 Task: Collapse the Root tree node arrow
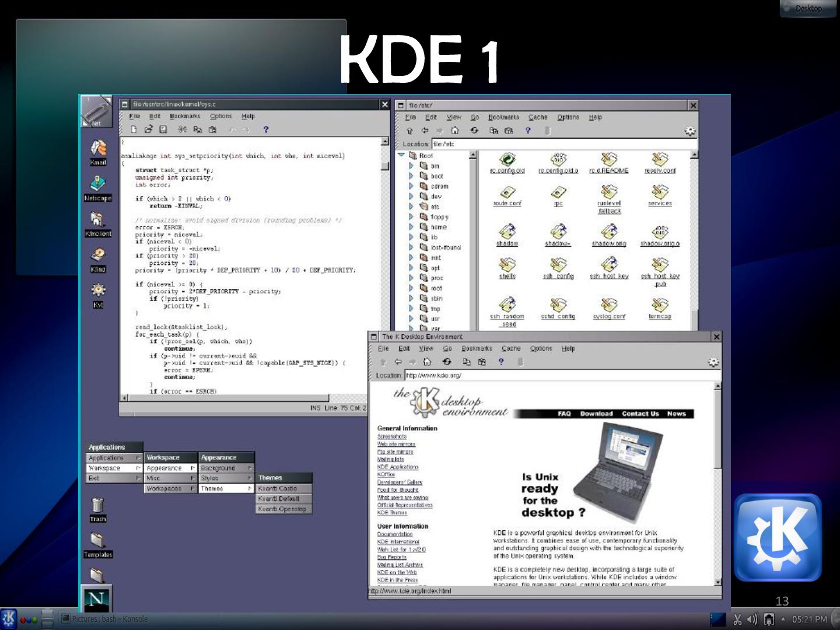401,155
